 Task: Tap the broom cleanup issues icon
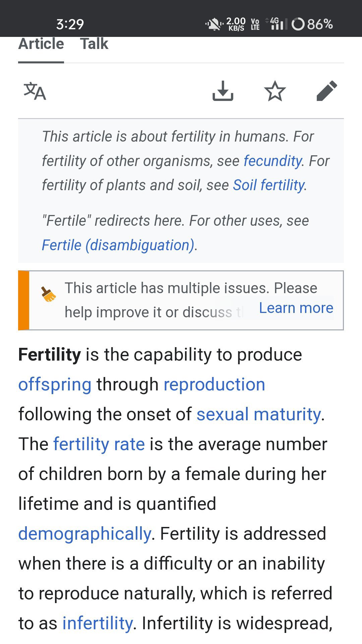click(x=49, y=294)
